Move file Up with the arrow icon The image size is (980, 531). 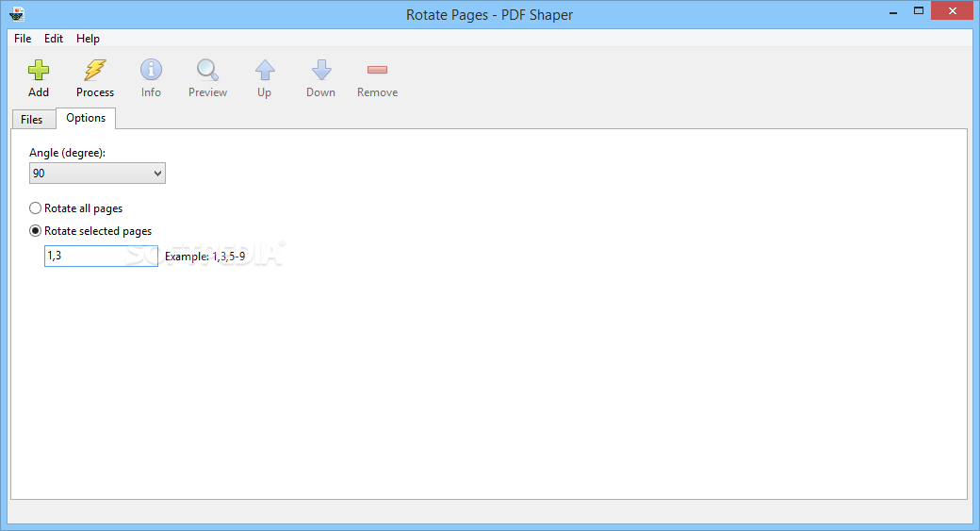click(265, 70)
